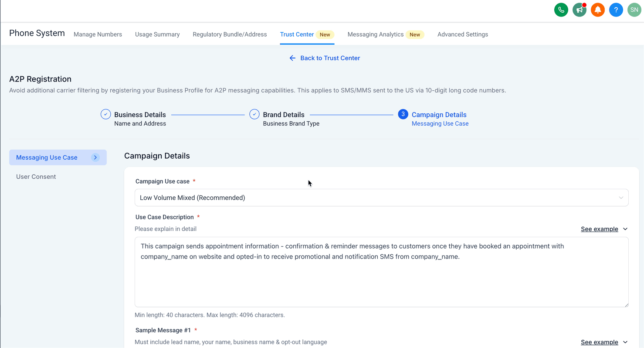Screen dimensions: 644x348
Task: Click the A2P Registration heading
Action: pyautogui.click(x=40, y=79)
